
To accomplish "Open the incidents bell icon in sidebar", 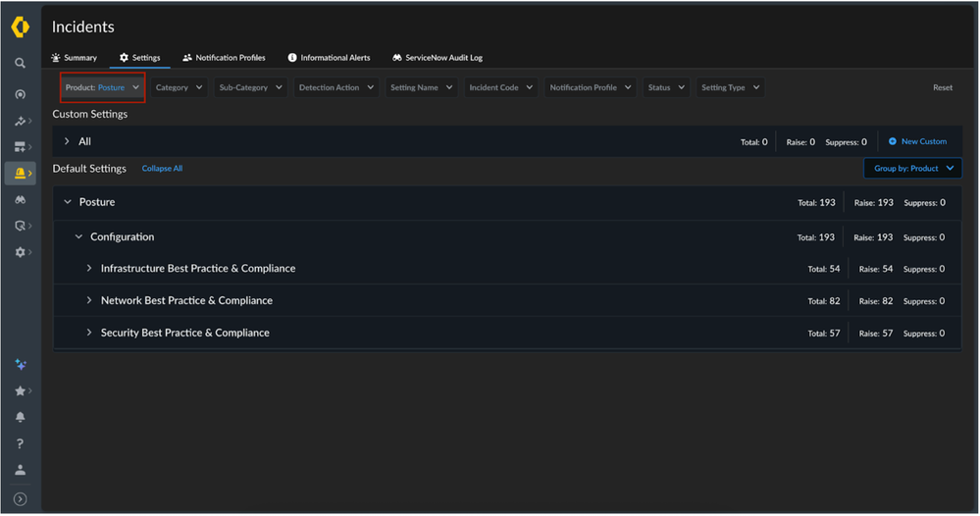I will point(19,174).
